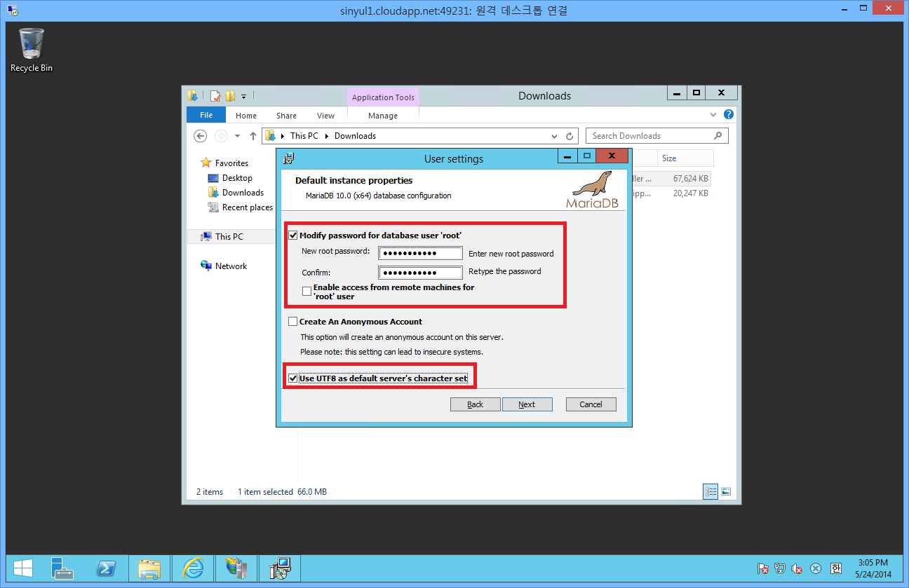Switch to the Share ribbon tab
Image resolution: width=909 pixels, height=588 pixels.
click(286, 116)
